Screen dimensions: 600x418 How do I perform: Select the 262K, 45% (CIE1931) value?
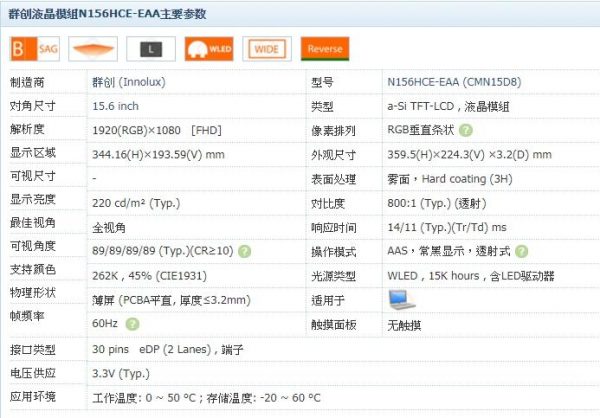click(150, 276)
